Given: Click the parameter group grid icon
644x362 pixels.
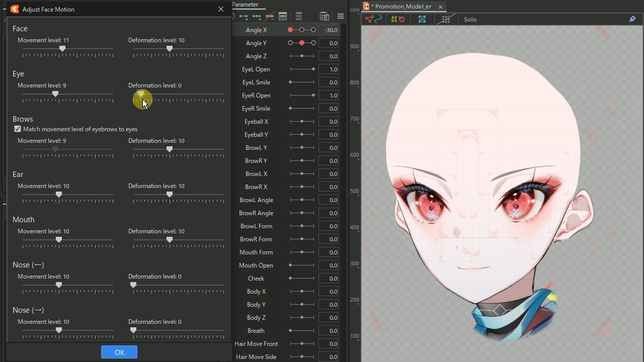Looking at the screenshot, I should [299, 16].
